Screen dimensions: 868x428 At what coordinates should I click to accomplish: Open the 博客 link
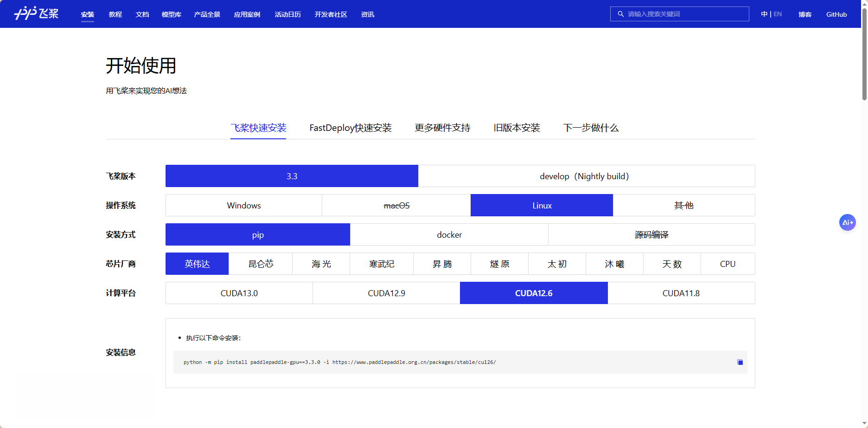pyautogui.click(x=805, y=14)
